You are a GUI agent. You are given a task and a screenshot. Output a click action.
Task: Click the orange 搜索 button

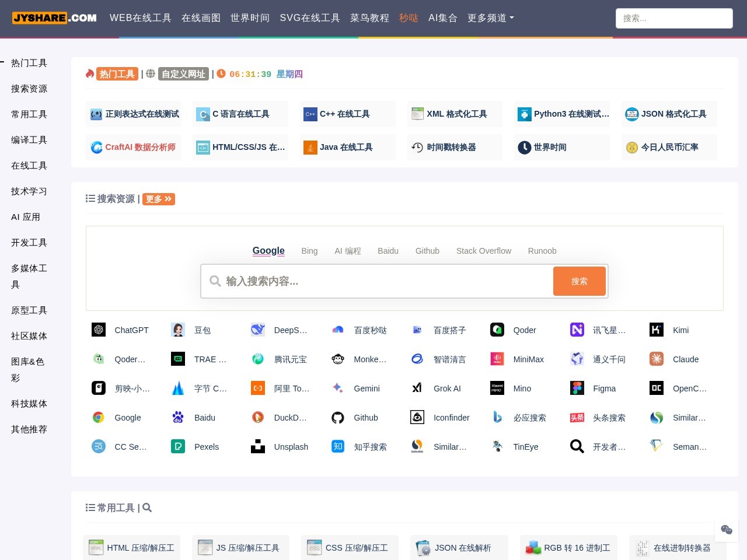pyautogui.click(x=580, y=281)
